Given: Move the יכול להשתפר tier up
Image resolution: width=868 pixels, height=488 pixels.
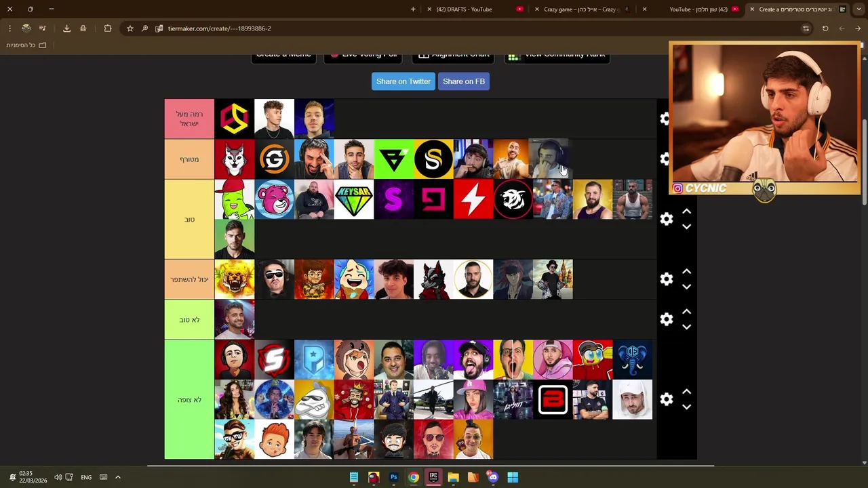Looking at the screenshot, I should 686,272.
